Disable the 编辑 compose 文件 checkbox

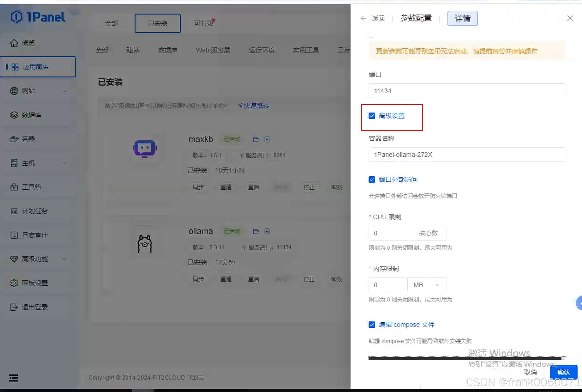(372, 324)
